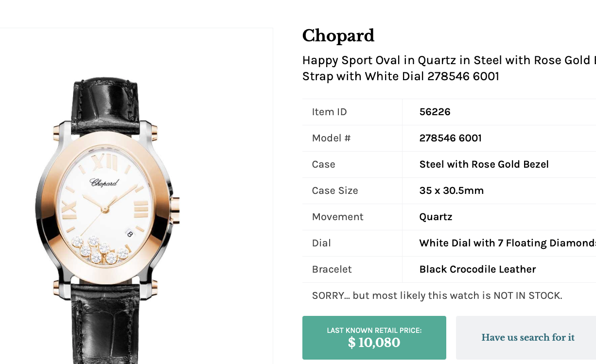
Task: Click the Last Known Retail Price button
Action: (x=374, y=338)
